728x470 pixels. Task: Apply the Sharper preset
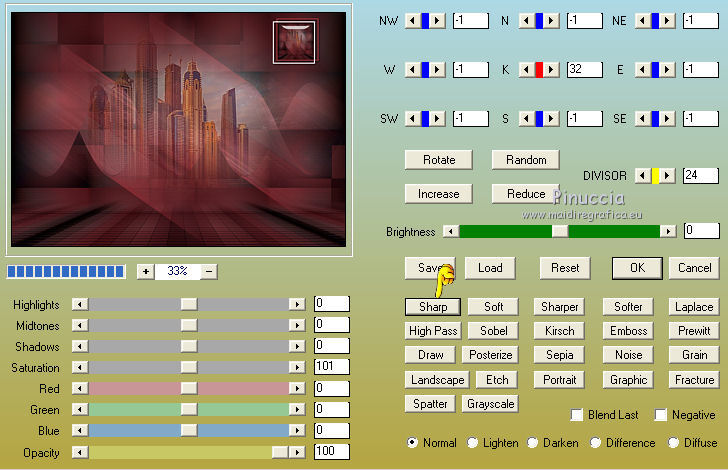tap(559, 307)
